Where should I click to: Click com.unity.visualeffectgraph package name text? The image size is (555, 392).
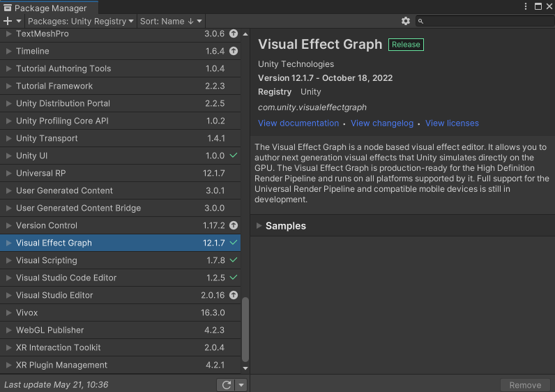click(312, 107)
